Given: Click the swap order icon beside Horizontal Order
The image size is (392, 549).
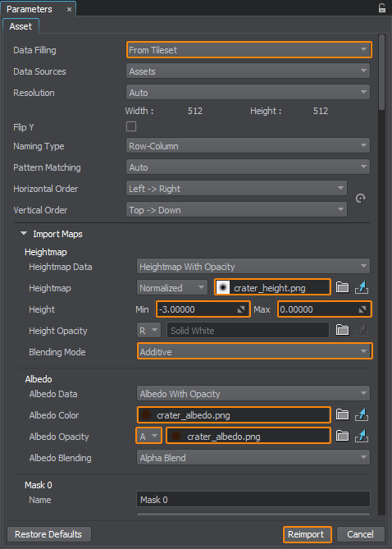Looking at the screenshot, I should click(x=361, y=199).
